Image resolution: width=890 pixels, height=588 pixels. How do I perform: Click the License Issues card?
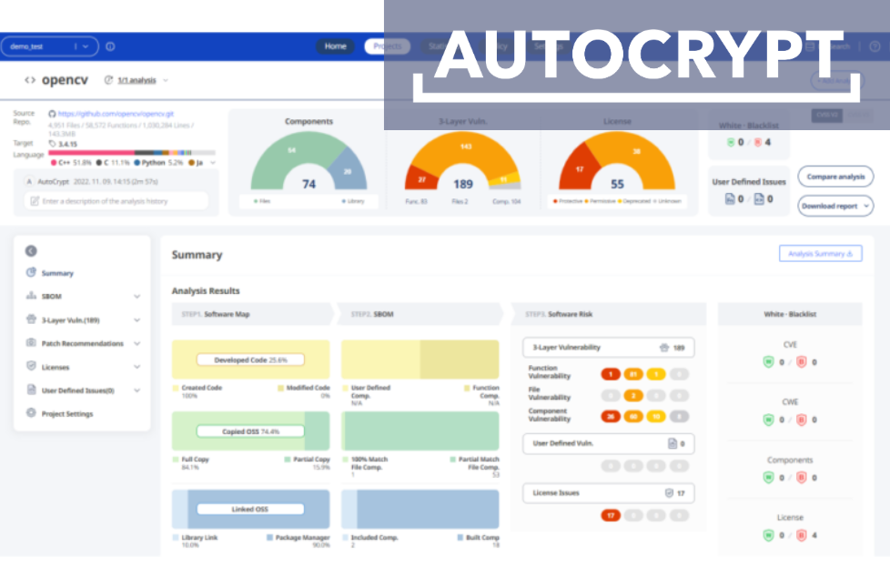pos(609,493)
